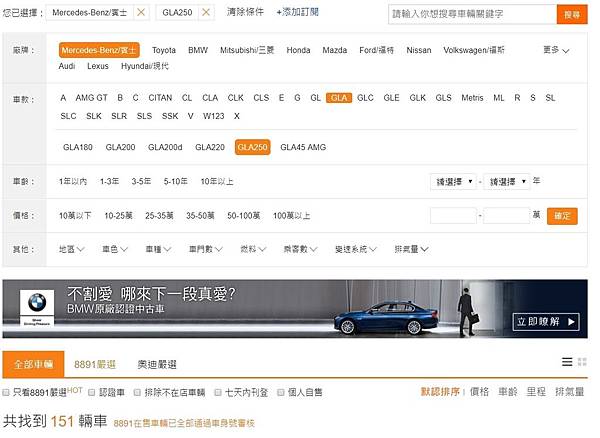Open the 全部車輛 tab
Screen dimensions: 600x438
(x=34, y=364)
